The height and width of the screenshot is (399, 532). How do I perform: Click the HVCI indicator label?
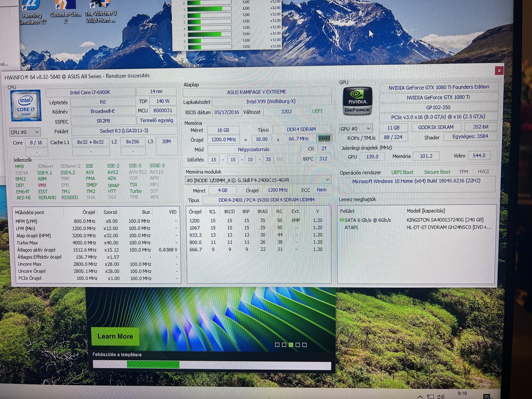483,171
